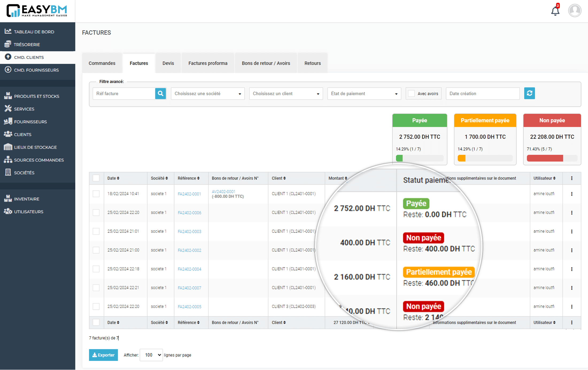
Task: Click the refresh filters icon button
Action: click(x=529, y=93)
